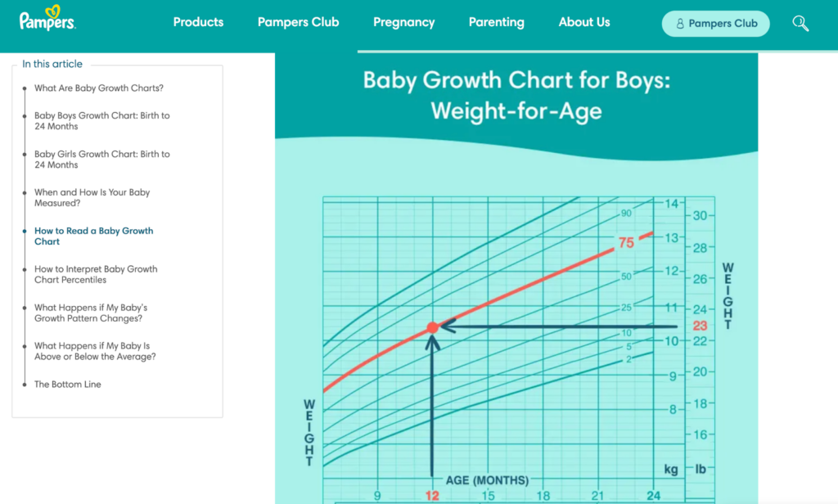Image resolution: width=838 pixels, height=504 pixels.
Task: Click the red point on the growth chart
Action: pos(432,328)
